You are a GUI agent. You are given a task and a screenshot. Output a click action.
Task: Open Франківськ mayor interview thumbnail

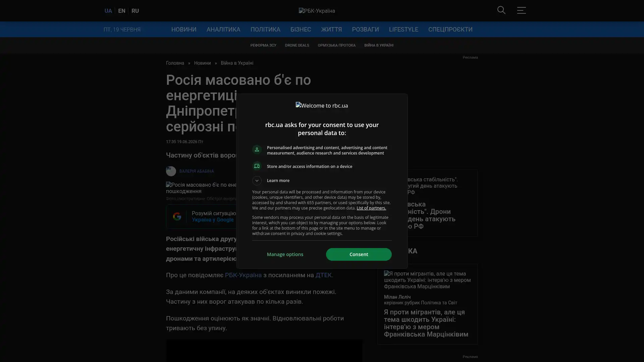click(427, 280)
